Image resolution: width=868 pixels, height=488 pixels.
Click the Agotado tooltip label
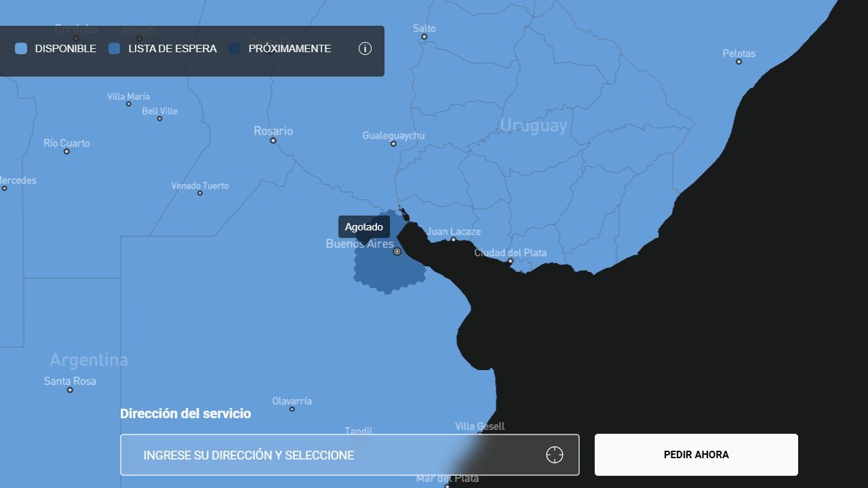[363, 227]
